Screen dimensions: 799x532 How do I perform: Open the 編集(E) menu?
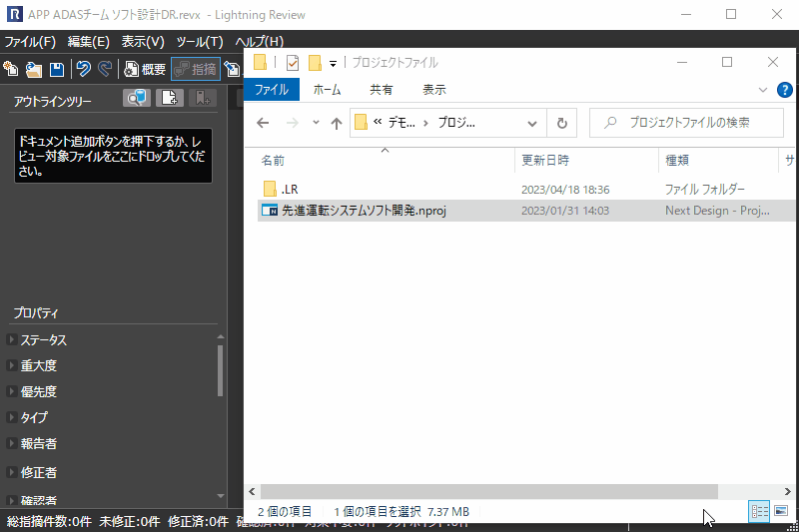(89, 42)
